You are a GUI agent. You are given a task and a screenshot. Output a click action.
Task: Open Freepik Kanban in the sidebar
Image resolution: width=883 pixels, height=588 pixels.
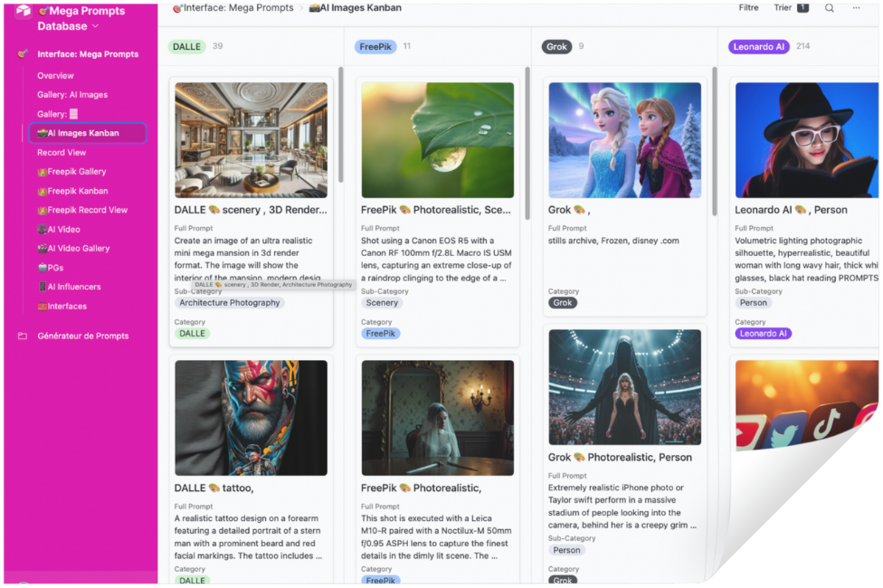pos(72,191)
